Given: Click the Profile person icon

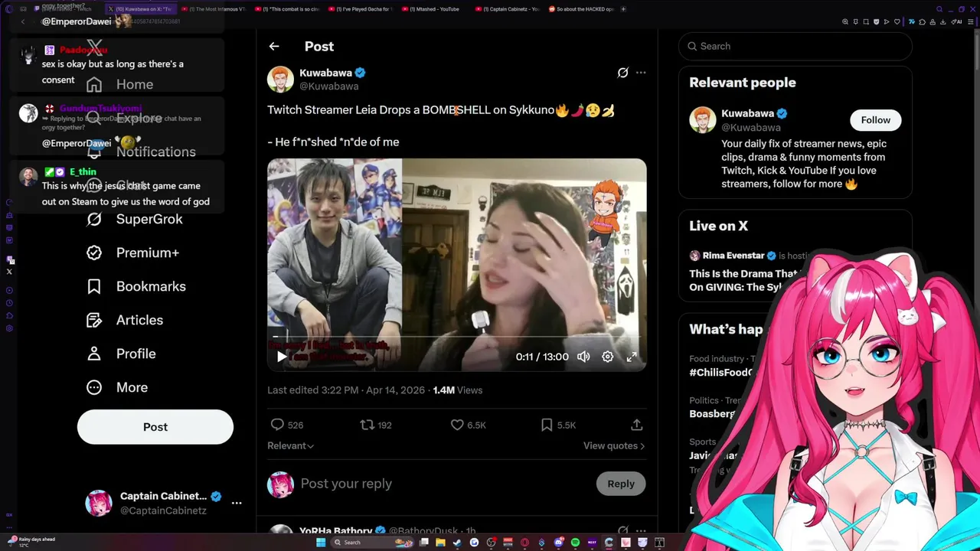Looking at the screenshot, I should click(x=94, y=354).
